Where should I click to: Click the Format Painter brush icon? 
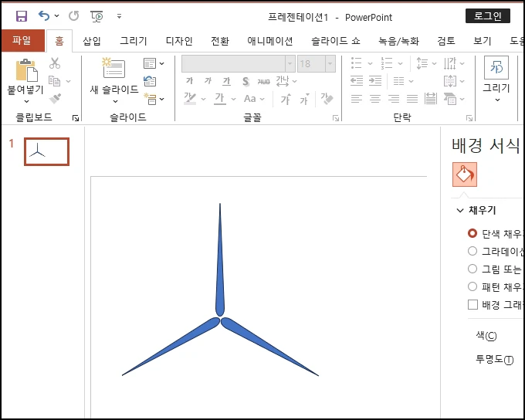tap(55, 99)
